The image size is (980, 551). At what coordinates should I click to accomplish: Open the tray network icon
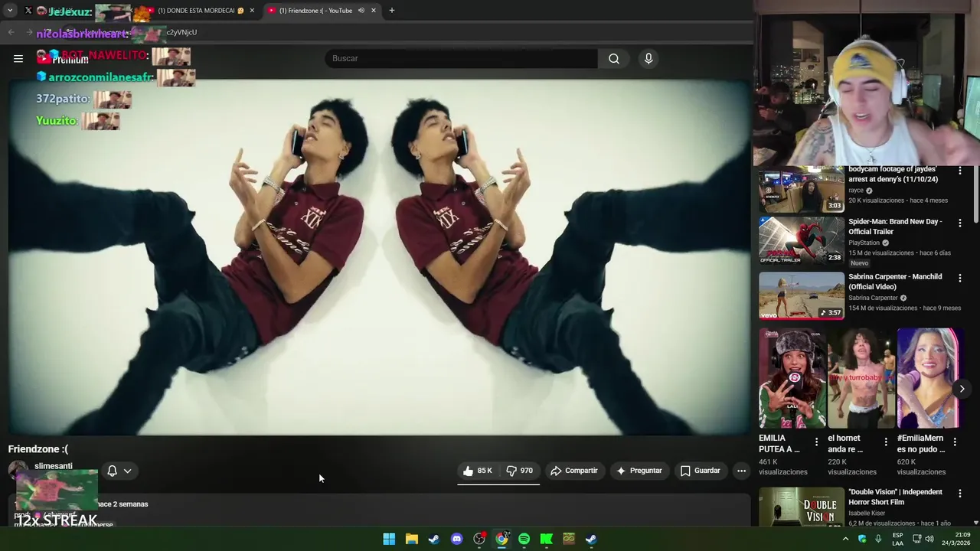pyautogui.click(x=916, y=539)
